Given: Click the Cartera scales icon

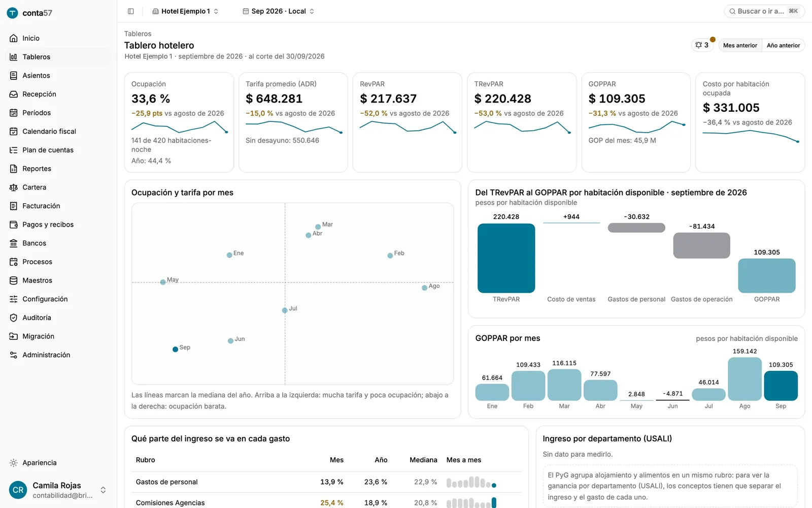Looking at the screenshot, I should pos(14,187).
